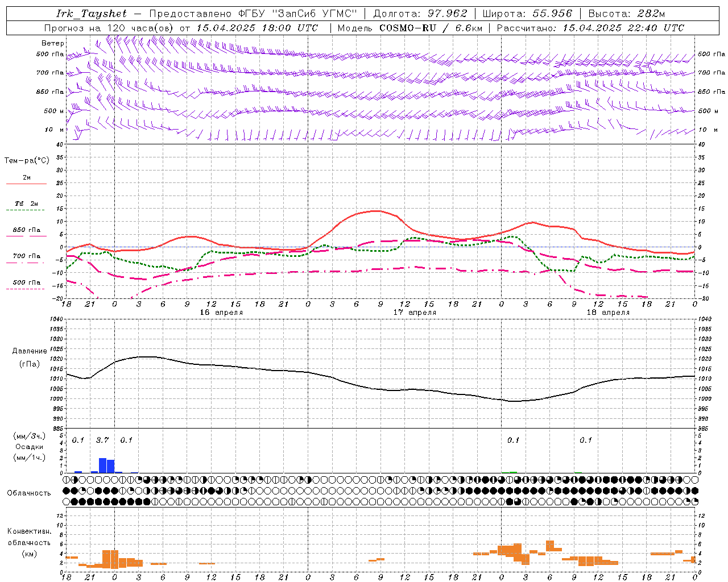
Task: Click the "Ветер" wind panel label
Action: click(x=53, y=43)
